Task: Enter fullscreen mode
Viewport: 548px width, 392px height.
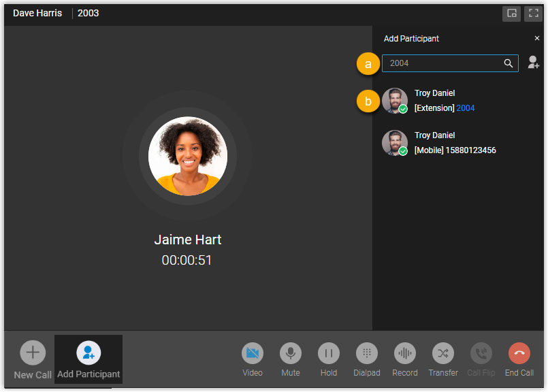Action: 533,14
